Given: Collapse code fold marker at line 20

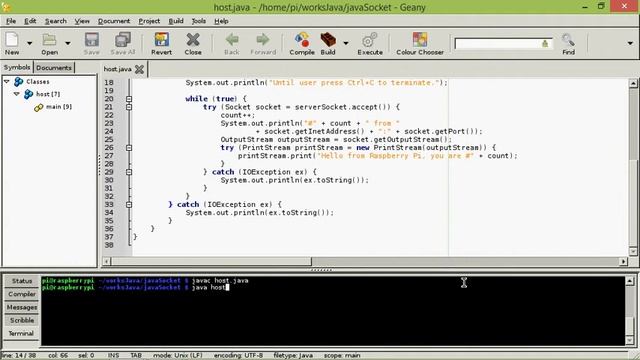Looking at the screenshot, I should [129, 99].
